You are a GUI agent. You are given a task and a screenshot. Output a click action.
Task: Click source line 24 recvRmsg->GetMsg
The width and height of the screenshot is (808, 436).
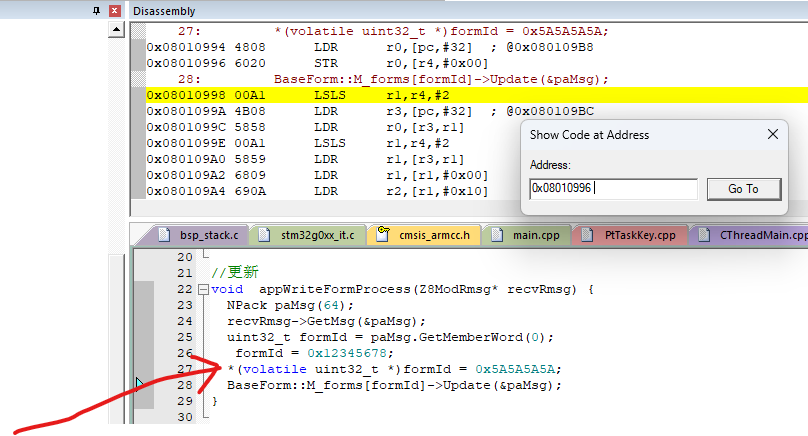[326, 322]
